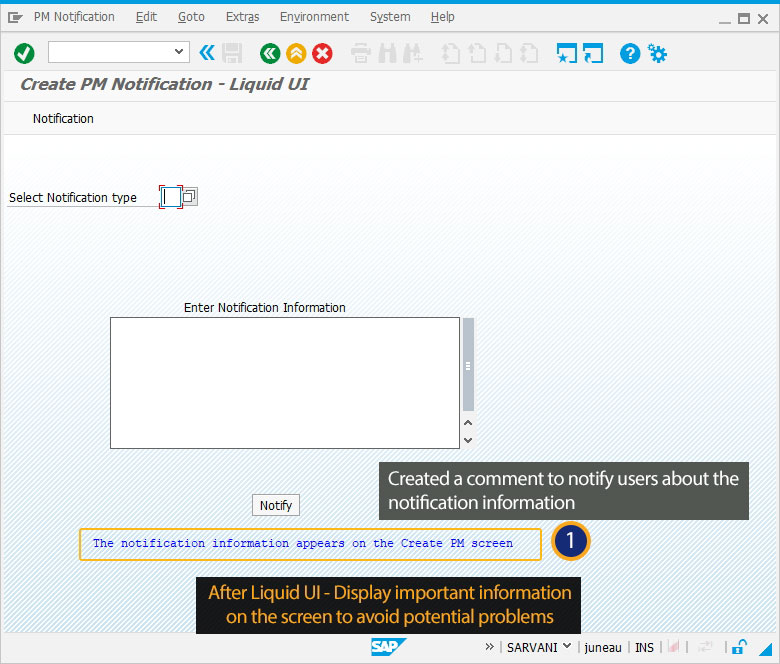Expand the status bar double arrow

tap(489, 647)
